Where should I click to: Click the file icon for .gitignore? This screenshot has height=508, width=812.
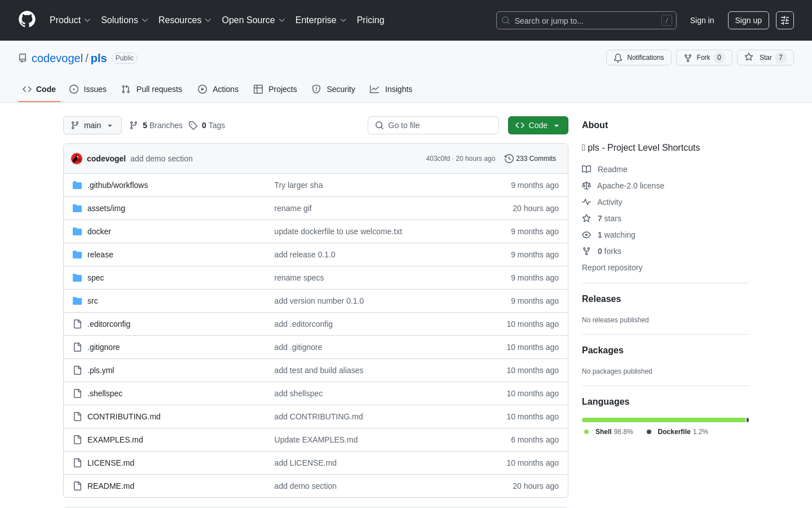pyautogui.click(x=77, y=347)
